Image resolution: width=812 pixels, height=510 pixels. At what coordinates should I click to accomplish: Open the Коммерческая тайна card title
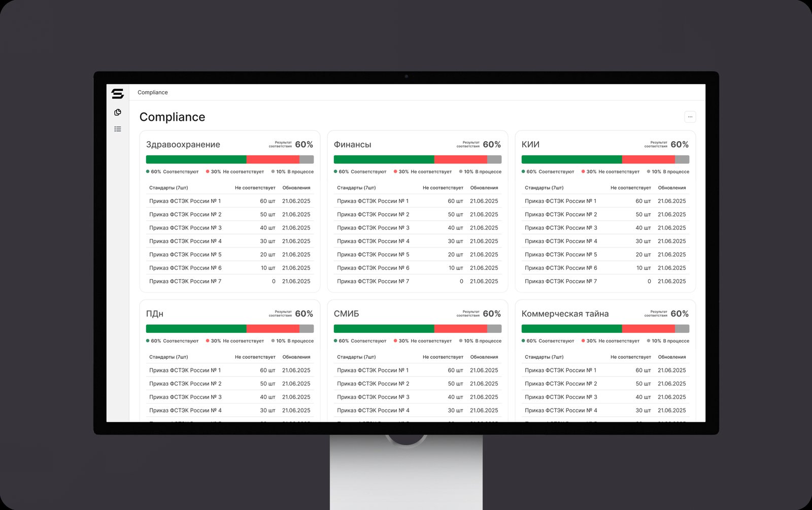click(x=565, y=314)
